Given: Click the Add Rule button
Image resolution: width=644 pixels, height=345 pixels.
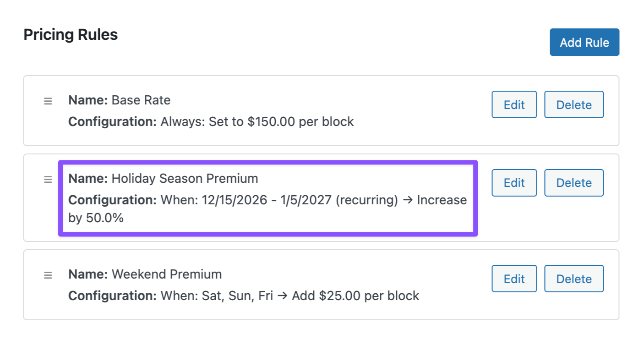Looking at the screenshot, I should [584, 43].
